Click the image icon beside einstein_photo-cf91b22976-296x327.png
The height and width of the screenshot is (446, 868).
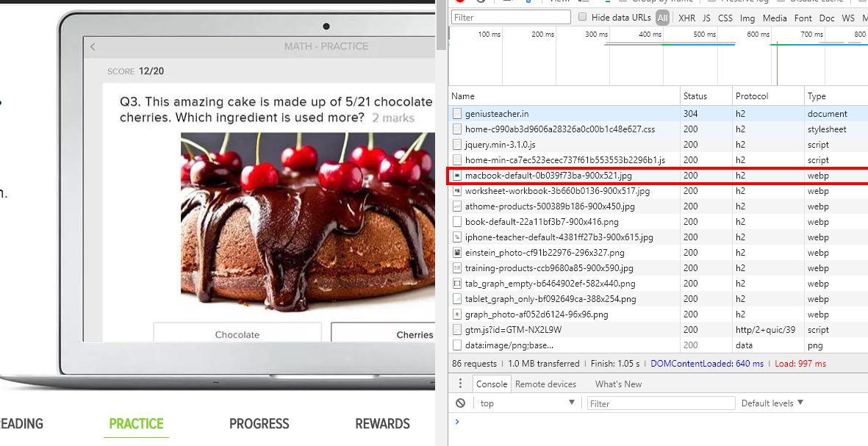[x=456, y=253]
